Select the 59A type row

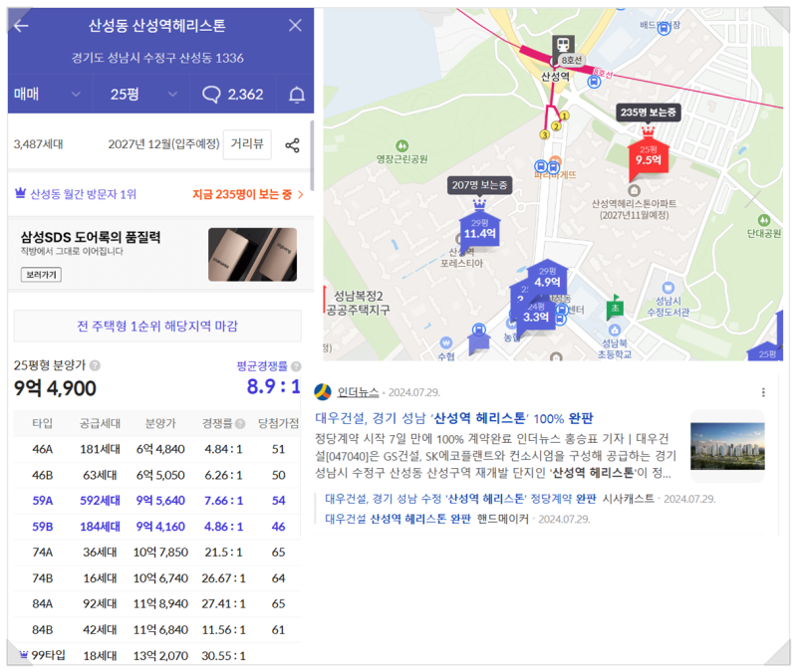click(157, 501)
